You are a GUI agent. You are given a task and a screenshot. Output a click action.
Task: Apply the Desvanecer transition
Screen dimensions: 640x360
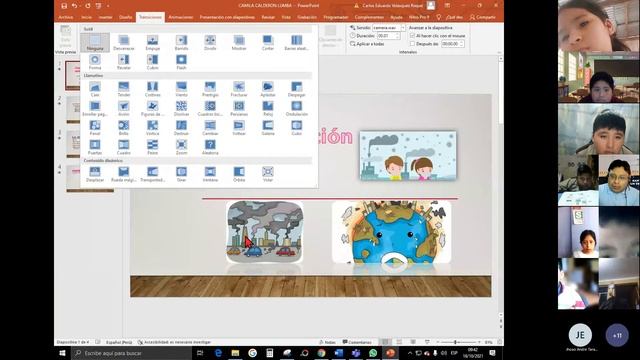coord(124,42)
